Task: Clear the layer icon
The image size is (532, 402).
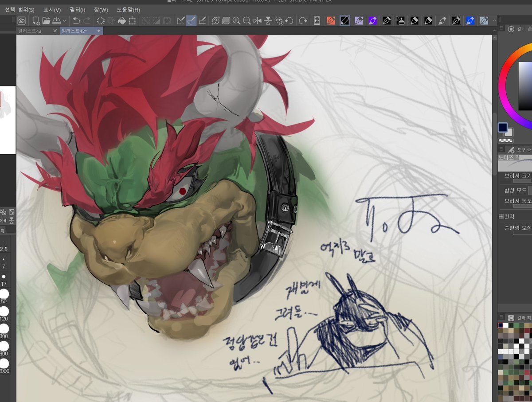Action: (x=101, y=20)
